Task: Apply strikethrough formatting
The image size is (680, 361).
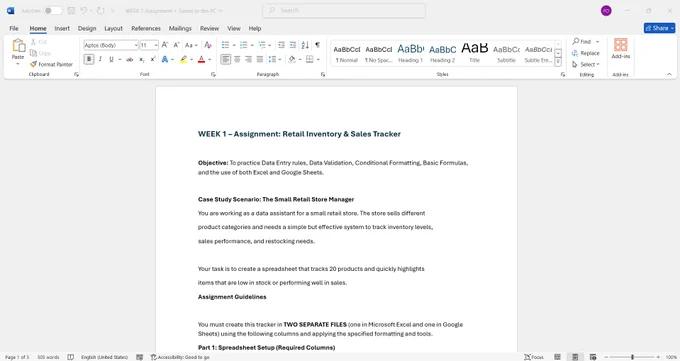Action: pyautogui.click(x=129, y=59)
